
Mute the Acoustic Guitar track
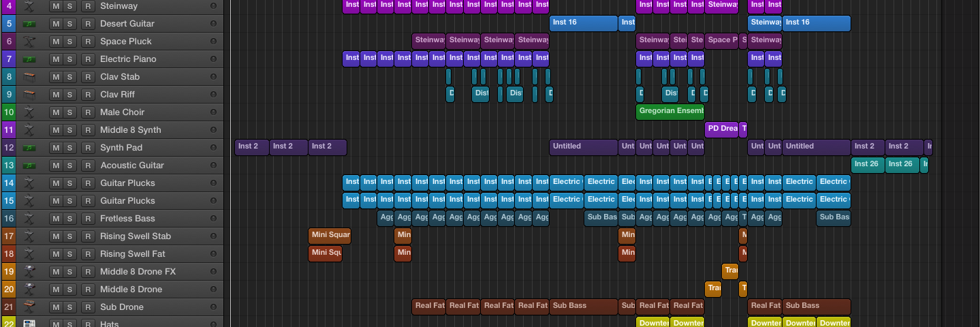(56, 165)
